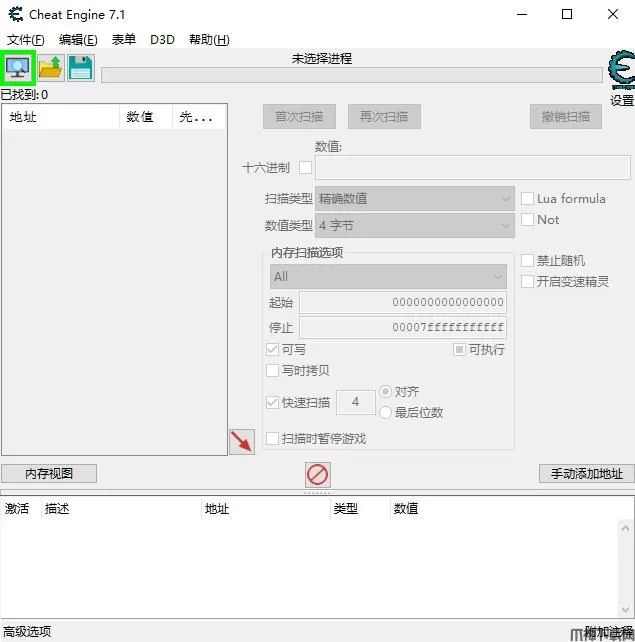The image size is (635, 642).
Task: Enable the 开启变速精灵 speedhack checkbox
Action: [527, 281]
